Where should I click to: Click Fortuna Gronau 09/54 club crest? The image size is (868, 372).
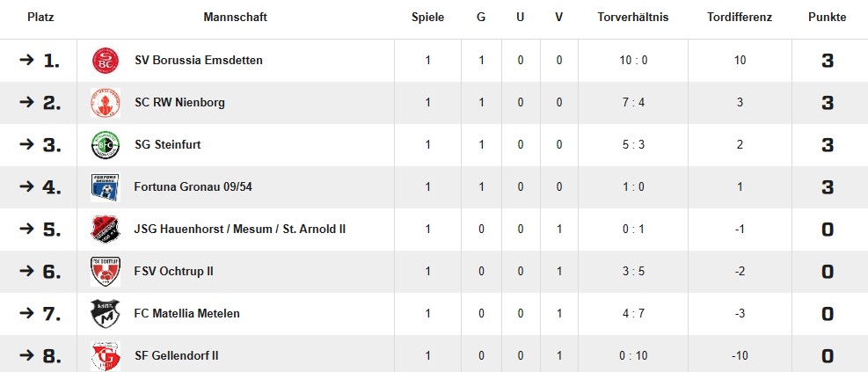pos(106,187)
